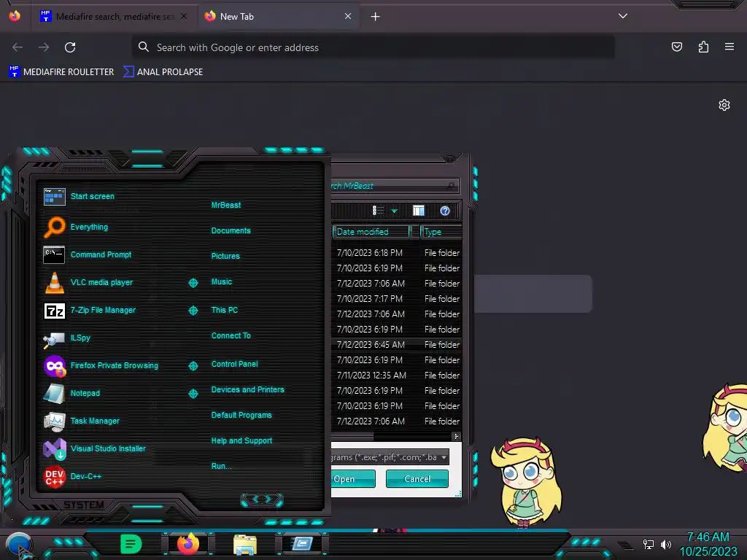Screen dimensions: 747x560
Task: Open This PC
Action: 225,310
